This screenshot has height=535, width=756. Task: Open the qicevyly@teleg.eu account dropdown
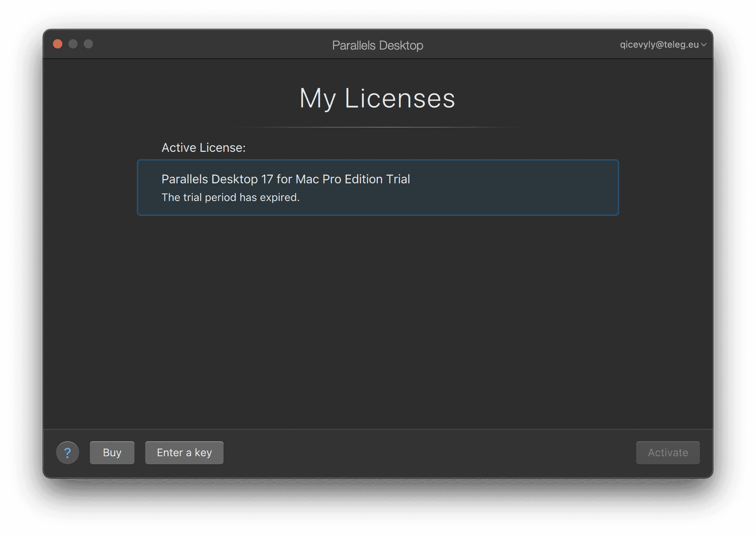(663, 45)
